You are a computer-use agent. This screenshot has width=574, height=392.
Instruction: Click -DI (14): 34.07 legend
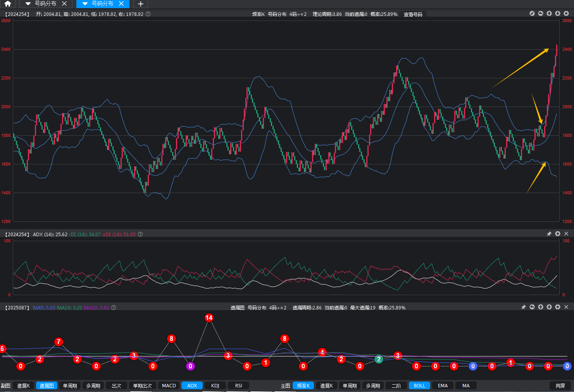pos(85,235)
